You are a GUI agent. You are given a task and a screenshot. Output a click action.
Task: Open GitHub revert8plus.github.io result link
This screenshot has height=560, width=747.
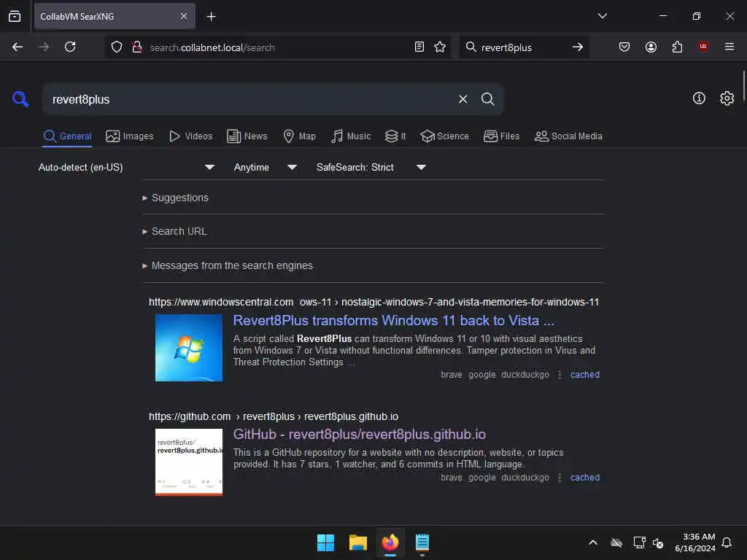coord(359,435)
